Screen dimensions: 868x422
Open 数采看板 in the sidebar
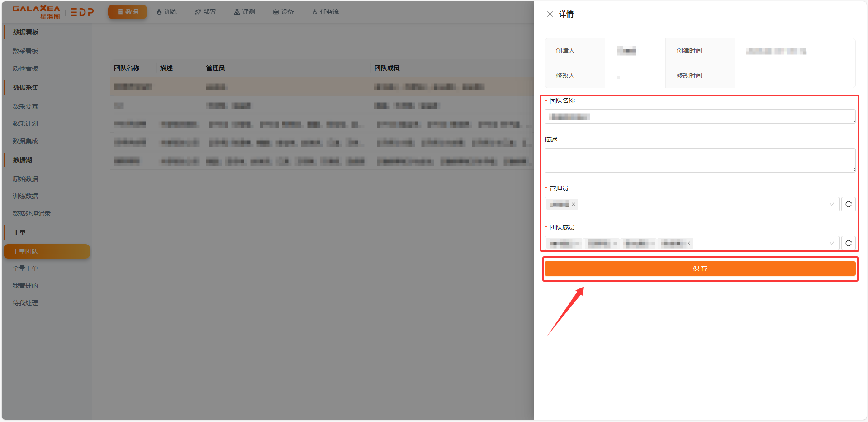(25, 51)
